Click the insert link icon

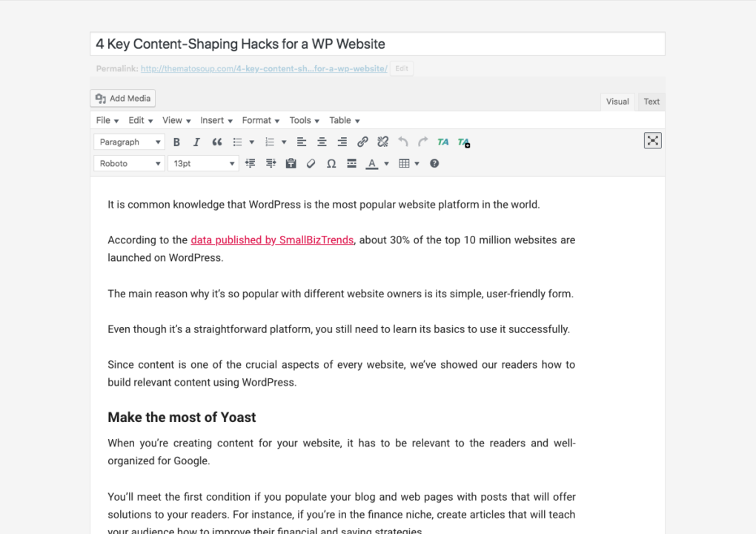click(x=362, y=142)
